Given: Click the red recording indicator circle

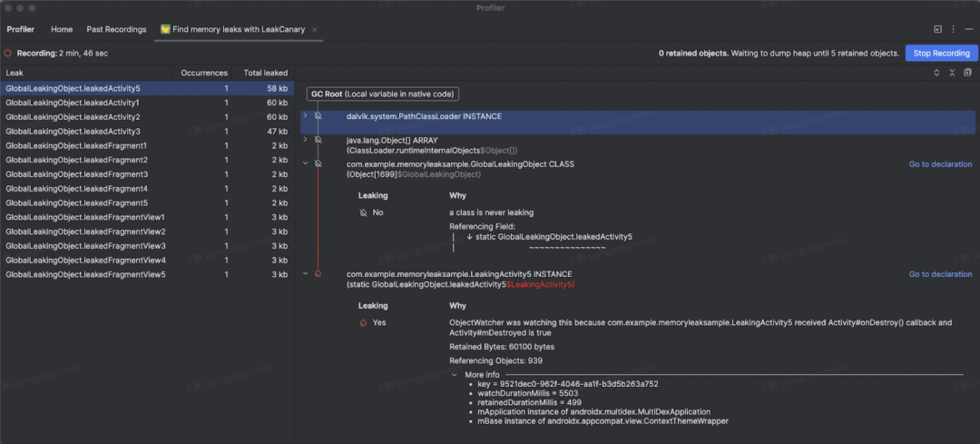Looking at the screenshot, I should [8, 54].
